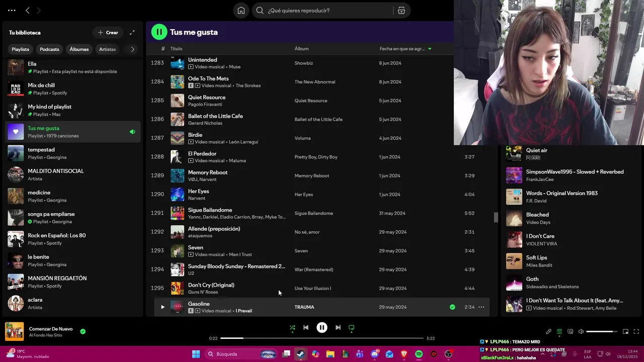Click the Crear button in library

[108, 33]
